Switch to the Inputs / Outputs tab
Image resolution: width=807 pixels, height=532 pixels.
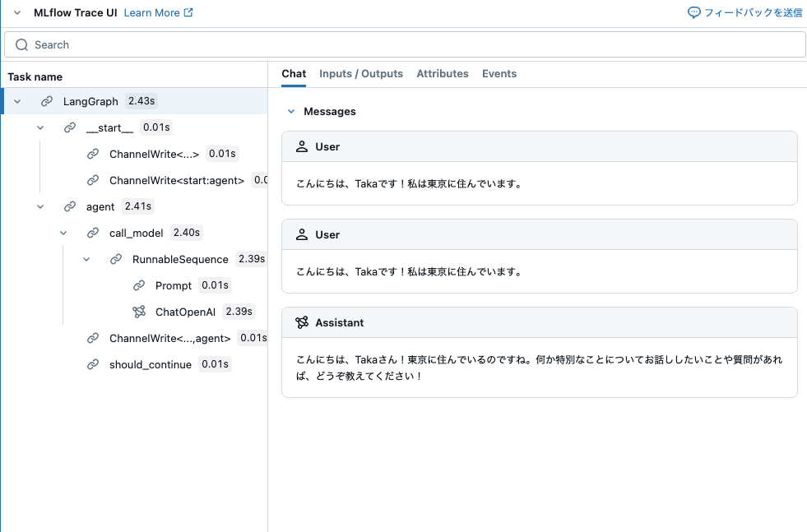(x=361, y=73)
